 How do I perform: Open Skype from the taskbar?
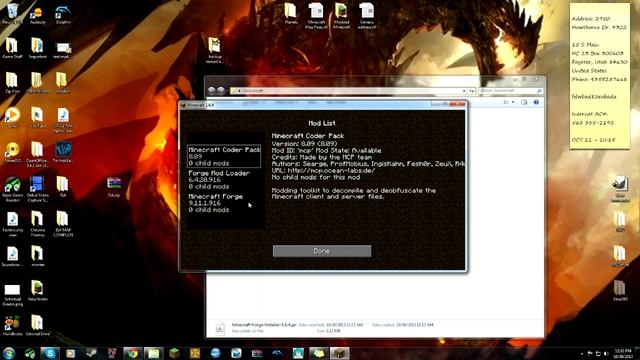(50, 353)
